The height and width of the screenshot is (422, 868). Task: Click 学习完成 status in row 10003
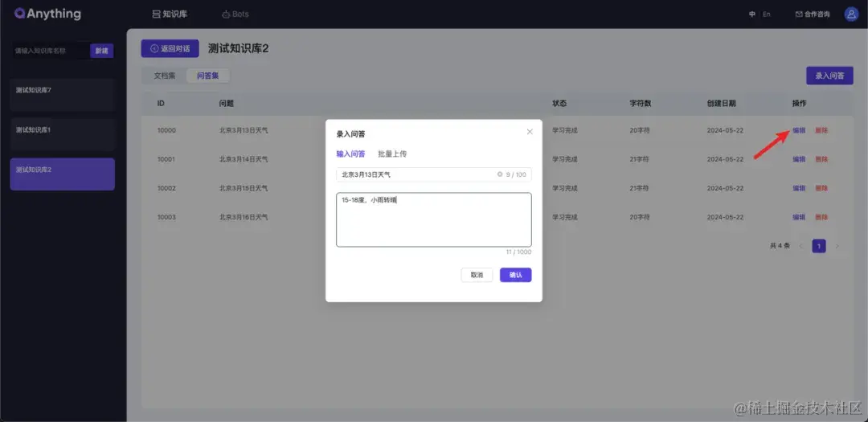click(565, 217)
